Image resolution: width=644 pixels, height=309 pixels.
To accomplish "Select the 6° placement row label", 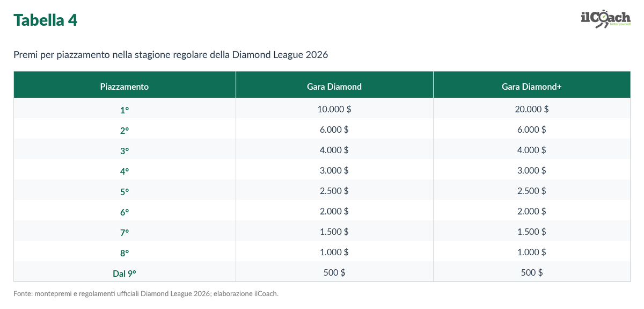I will tap(125, 212).
